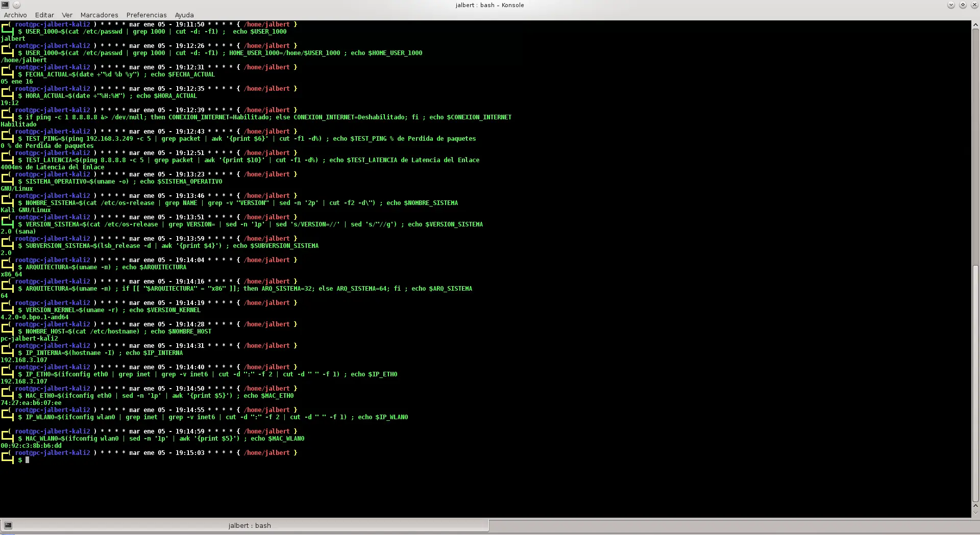Click the IP_WLAN0 ifconfig command line

click(217, 417)
